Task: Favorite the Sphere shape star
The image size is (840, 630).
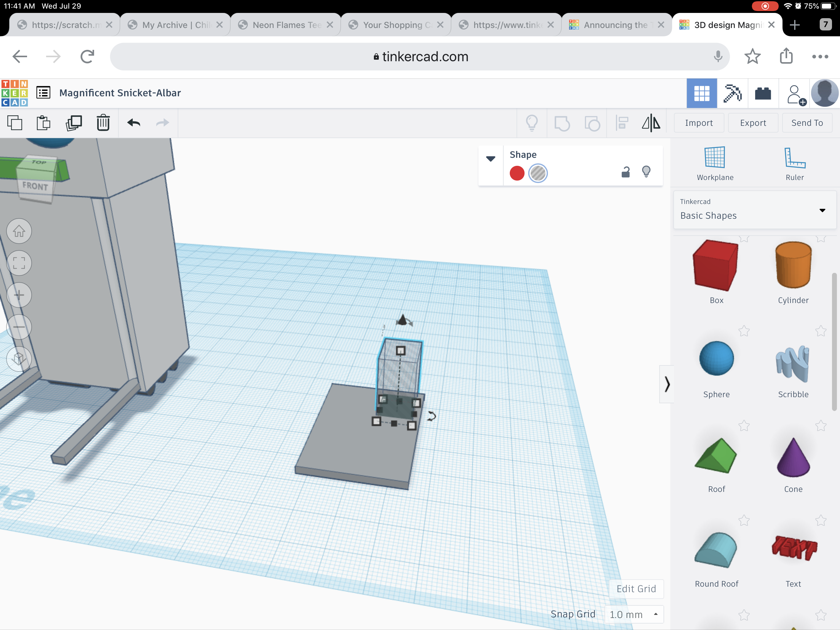Action: [x=743, y=331]
